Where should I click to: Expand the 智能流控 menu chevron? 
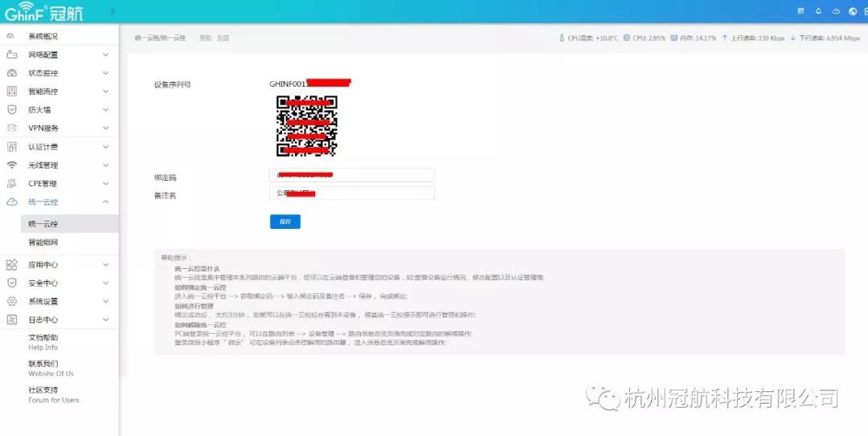(106, 92)
